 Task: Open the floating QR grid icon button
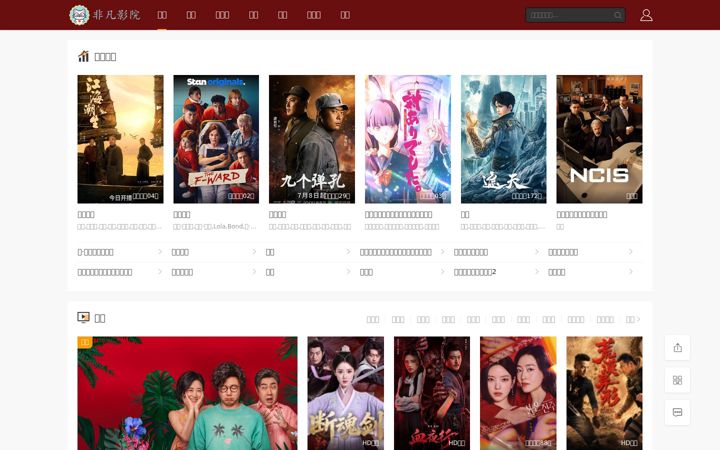677,380
